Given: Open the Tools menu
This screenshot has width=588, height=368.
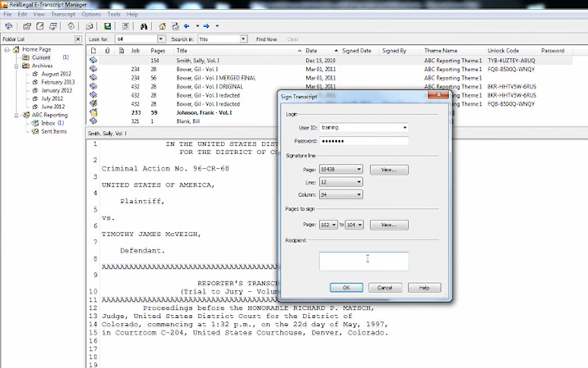Looking at the screenshot, I should click(x=114, y=14).
